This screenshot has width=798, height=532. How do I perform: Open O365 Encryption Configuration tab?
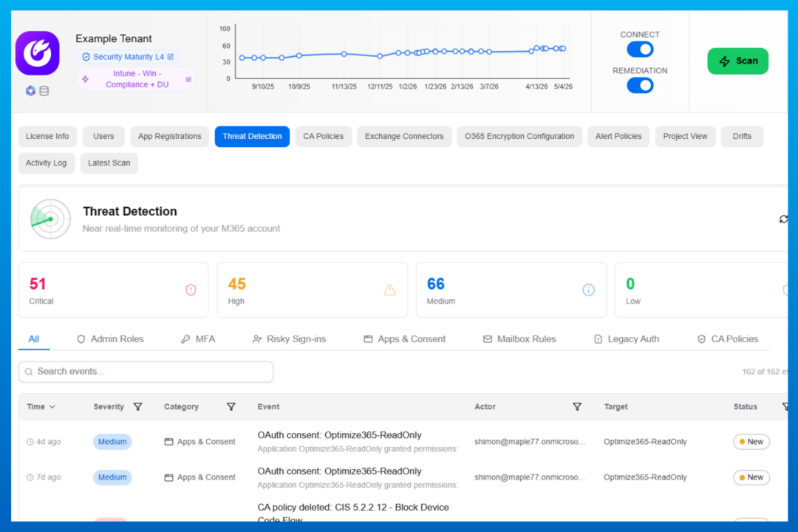519,137
